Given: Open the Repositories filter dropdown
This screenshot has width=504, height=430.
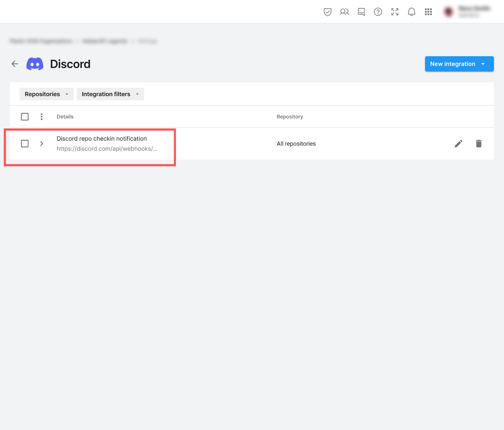Looking at the screenshot, I should [x=46, y=94].
